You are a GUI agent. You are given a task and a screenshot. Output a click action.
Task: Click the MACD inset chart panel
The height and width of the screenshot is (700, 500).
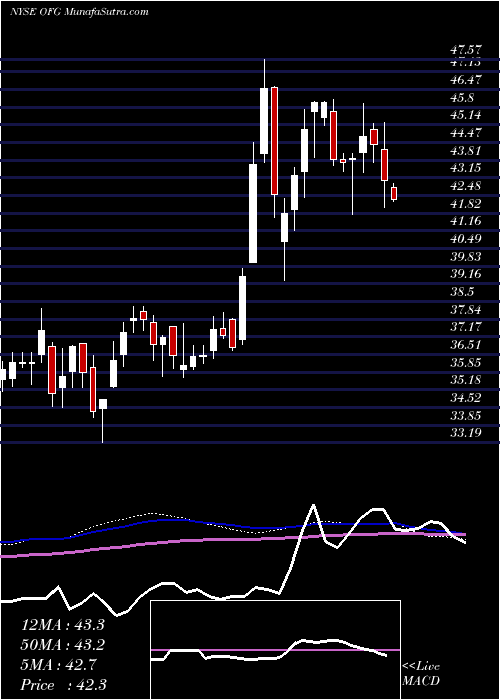[x=275, y=650]
